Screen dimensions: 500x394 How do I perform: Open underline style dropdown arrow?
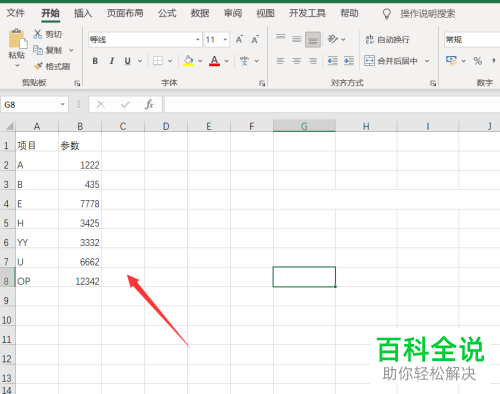coord(140,61)
